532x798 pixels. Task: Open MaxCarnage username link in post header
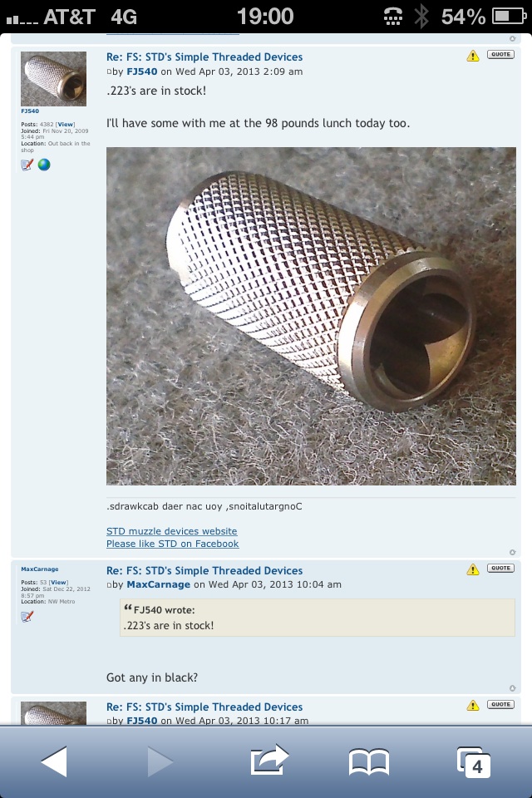[x=158, y=584]
